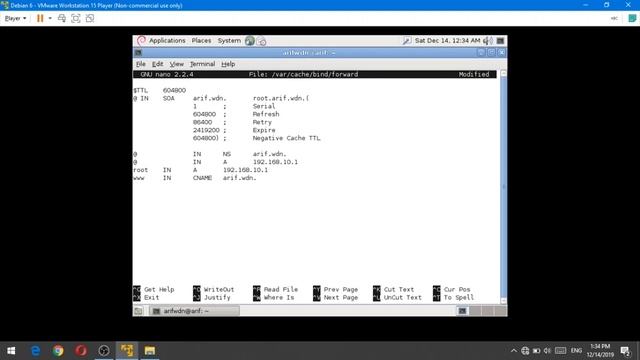The width and height of the screenshot is (640, 360).
Task: Click the search tool icon in GNOME panel
Action: click(x=407, y=40)
